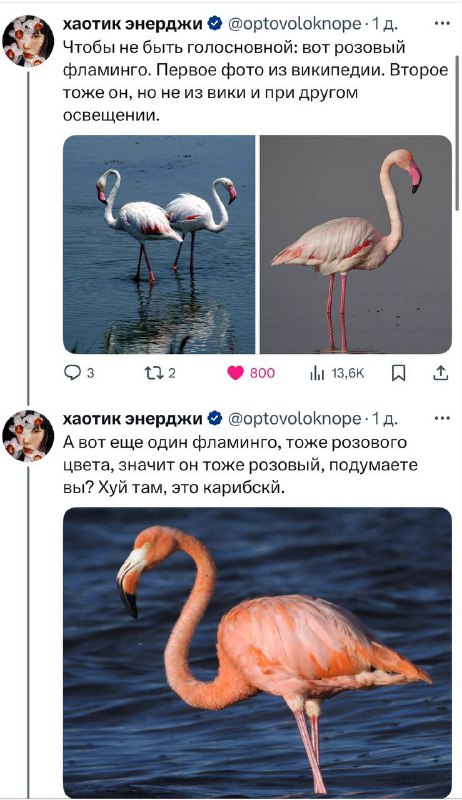
Task: Open more options on the second tweet
Action: (442, 418)
